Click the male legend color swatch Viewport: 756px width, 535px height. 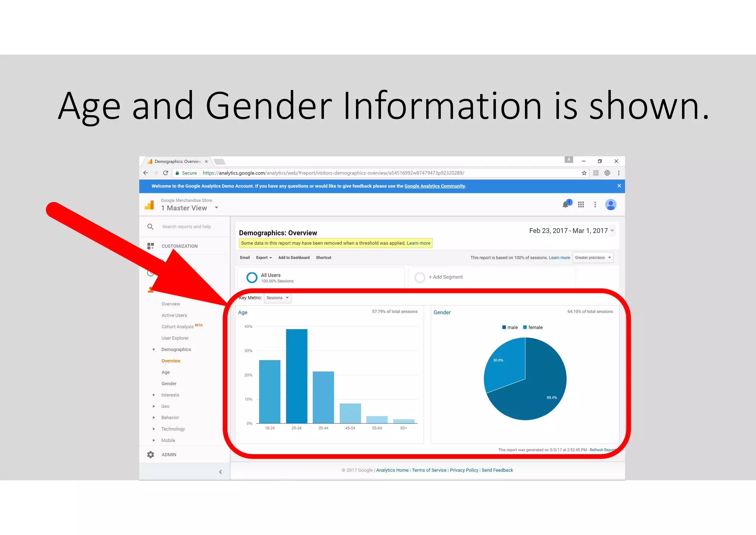click(x=504, y=327)
